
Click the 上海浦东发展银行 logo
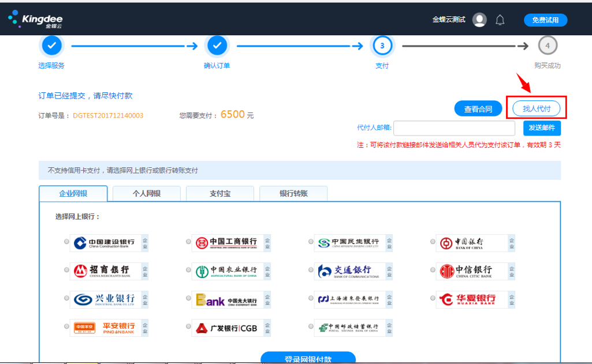(x=353, y=299)
